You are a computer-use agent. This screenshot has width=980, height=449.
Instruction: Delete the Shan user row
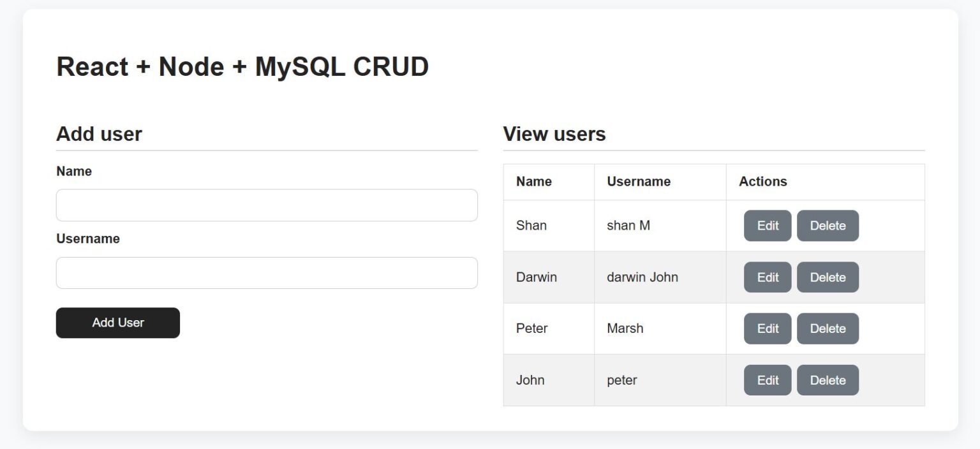tap(828, 226)
